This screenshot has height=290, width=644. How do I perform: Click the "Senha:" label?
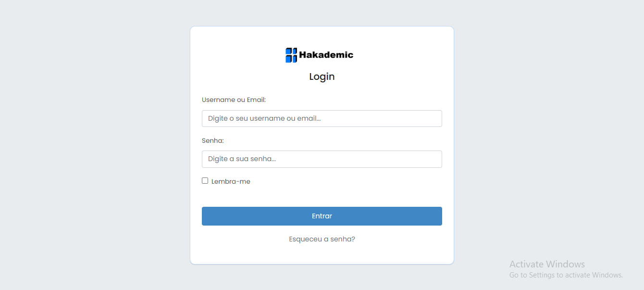(x=213, y=141)
